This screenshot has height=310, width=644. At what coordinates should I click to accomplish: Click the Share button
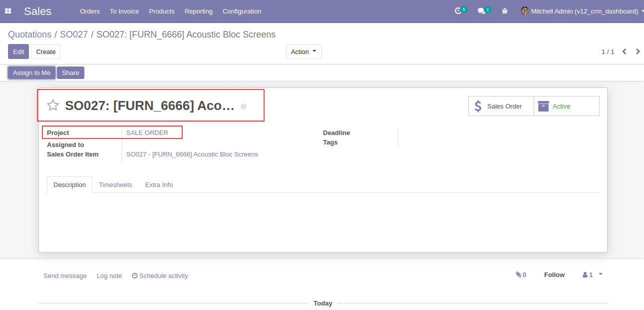[70, 72]
